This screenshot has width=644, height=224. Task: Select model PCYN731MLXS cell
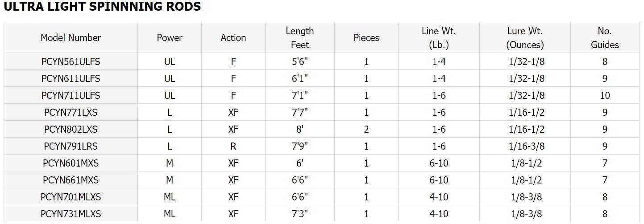[x=71, y=214]
